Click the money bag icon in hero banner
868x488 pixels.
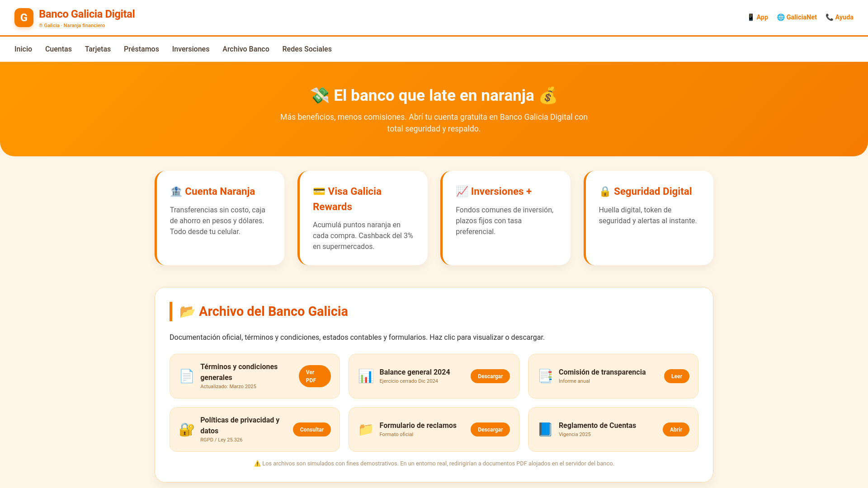pos(548,95)
